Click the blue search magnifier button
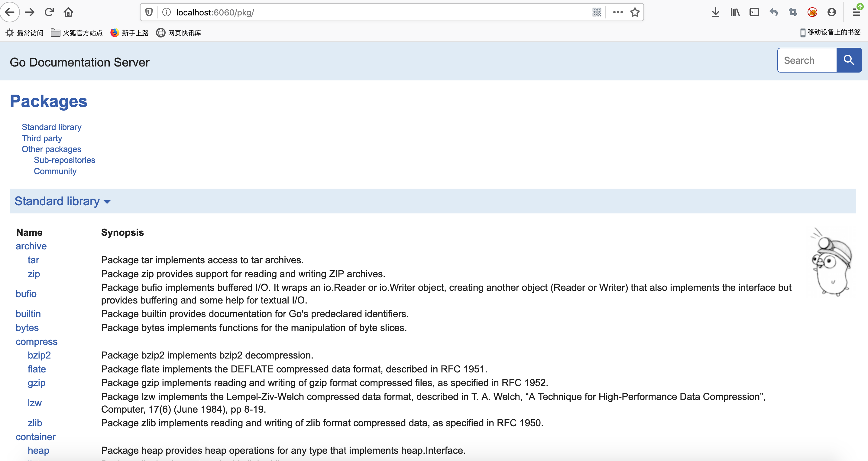Viewport: 868px width, 461px height. click(849, 60)
